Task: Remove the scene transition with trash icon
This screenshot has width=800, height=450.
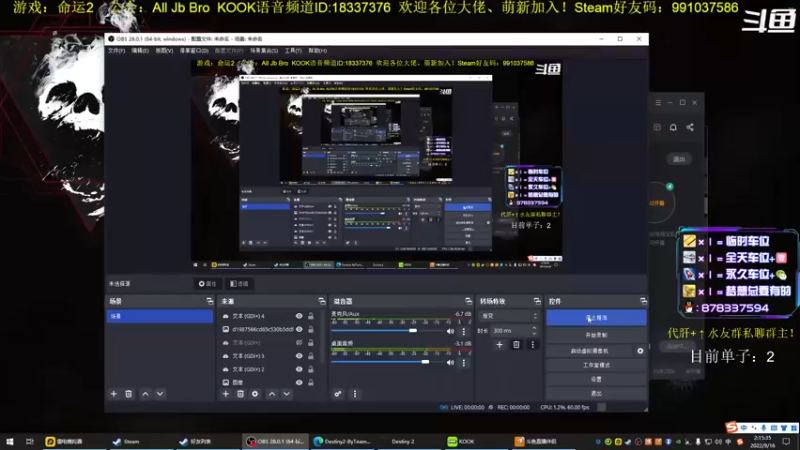Action: tap(516, 345)
